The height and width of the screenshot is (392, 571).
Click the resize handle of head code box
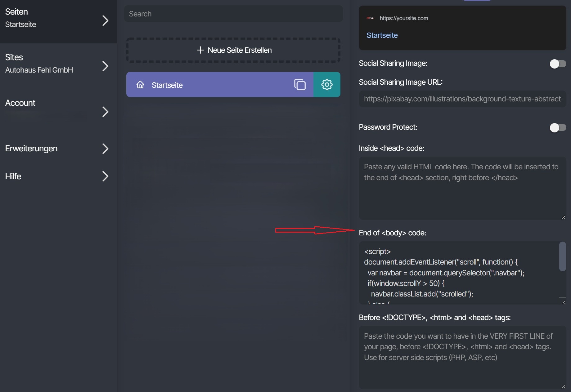click(x=563, y=217)
